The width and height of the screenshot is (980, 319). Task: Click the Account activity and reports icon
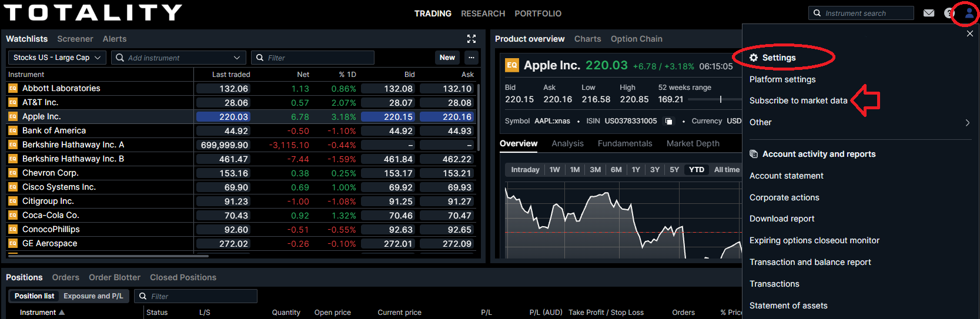click(x=754, y=154)
